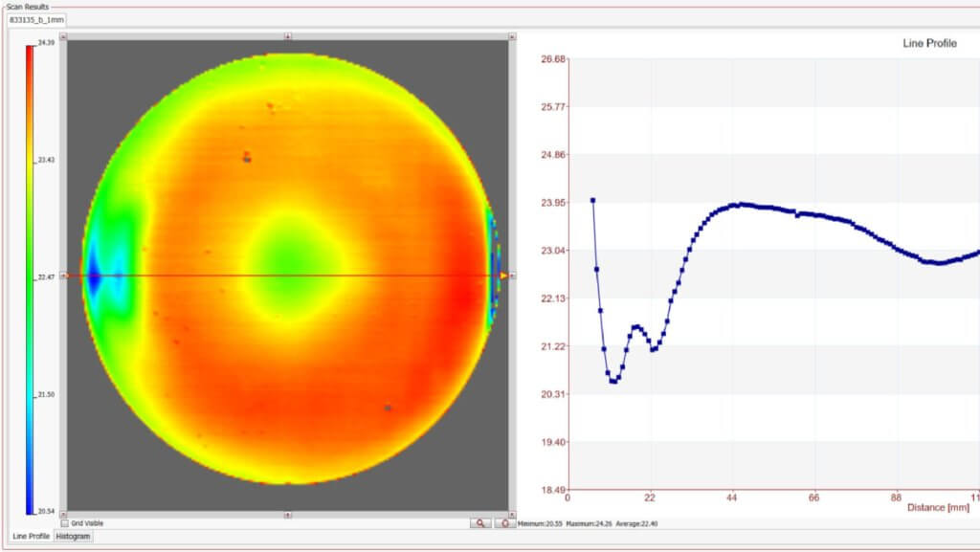Screen dimensions: 980x552
Task: Click the red arrow above the scan image
Action: (286, 34)
